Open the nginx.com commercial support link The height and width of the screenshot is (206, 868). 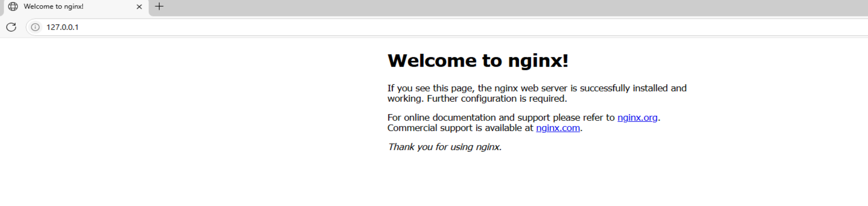pos(558,128)
